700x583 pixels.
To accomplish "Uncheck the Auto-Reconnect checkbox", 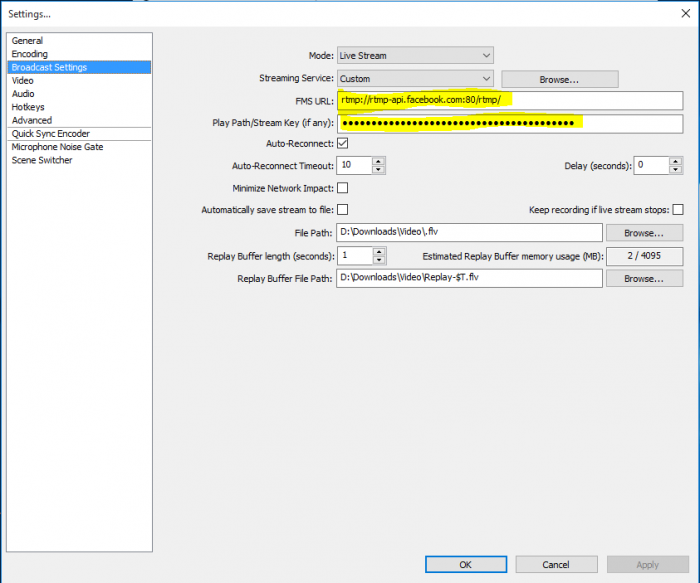I will 342,143.
